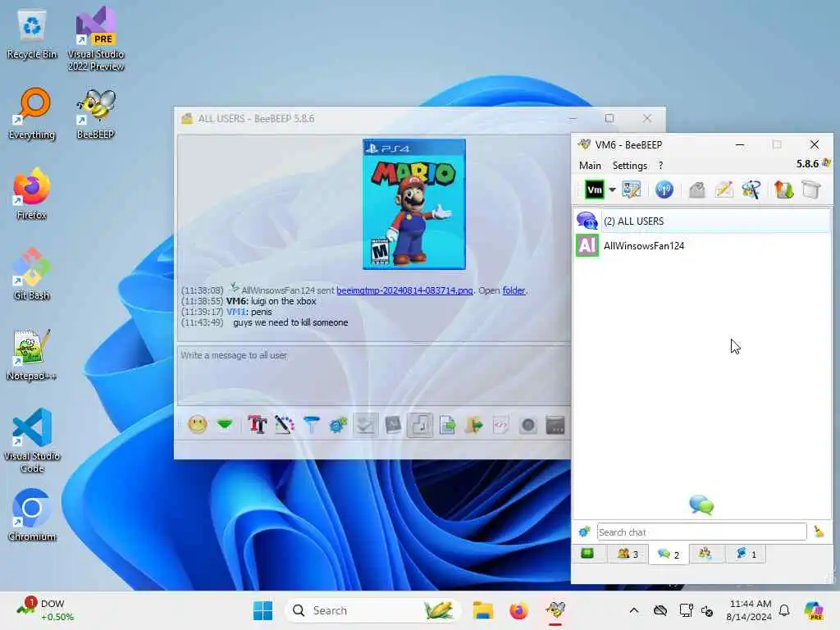Image resolution: width=840 pixels, height=630 pixels.
Task: Open the Main menu
Action: click(590, 166)
